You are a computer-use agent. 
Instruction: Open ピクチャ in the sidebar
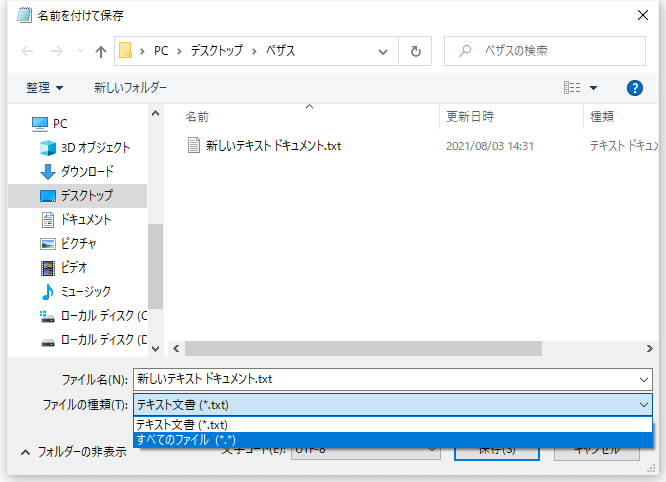coord(68,244)
